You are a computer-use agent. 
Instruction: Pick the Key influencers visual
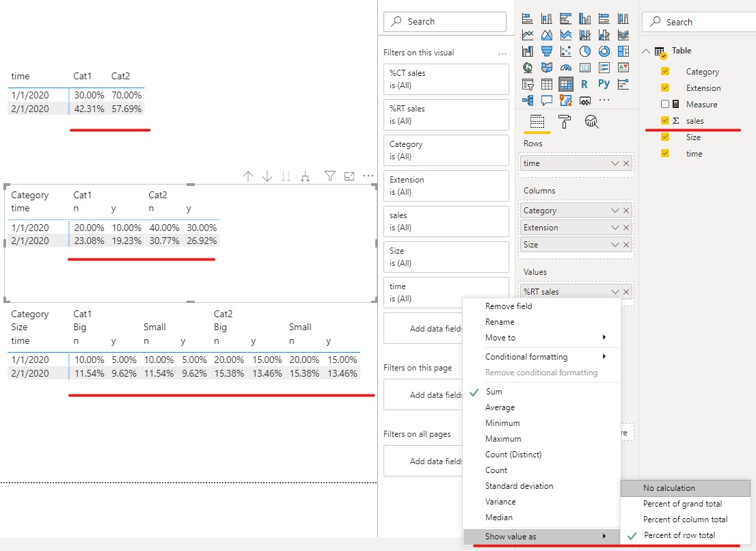click(x=623, y=84)
